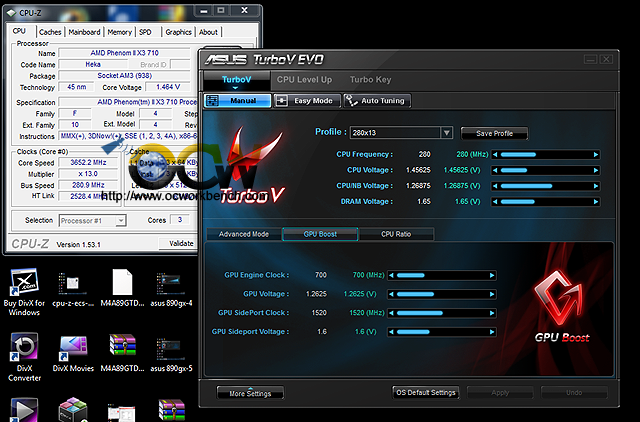Click OS Default Settings button

[x=426, y=393]
